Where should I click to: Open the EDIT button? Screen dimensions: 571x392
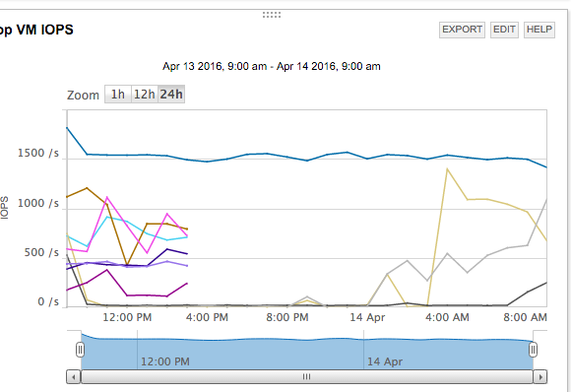tap(504, 30)
